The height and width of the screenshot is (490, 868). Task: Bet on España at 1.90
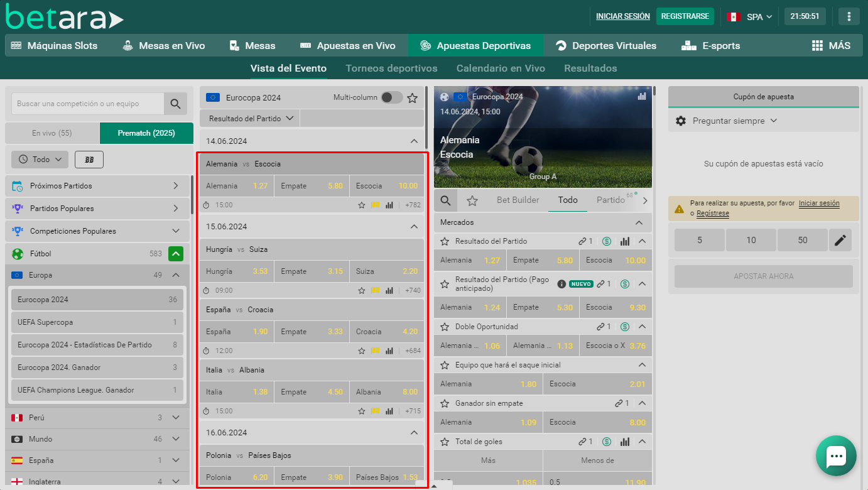tap(237, 332)
